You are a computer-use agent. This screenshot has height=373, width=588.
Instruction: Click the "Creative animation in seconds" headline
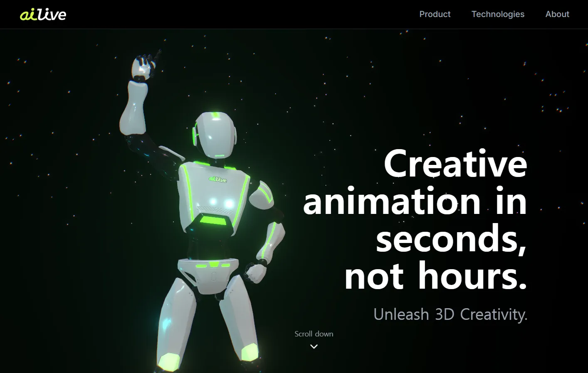[x=415, y=220]
